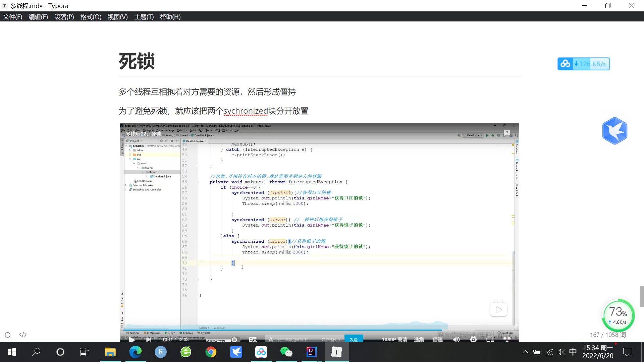Open Google Chrome from the taskbar
644x362 pixels.
211,352
